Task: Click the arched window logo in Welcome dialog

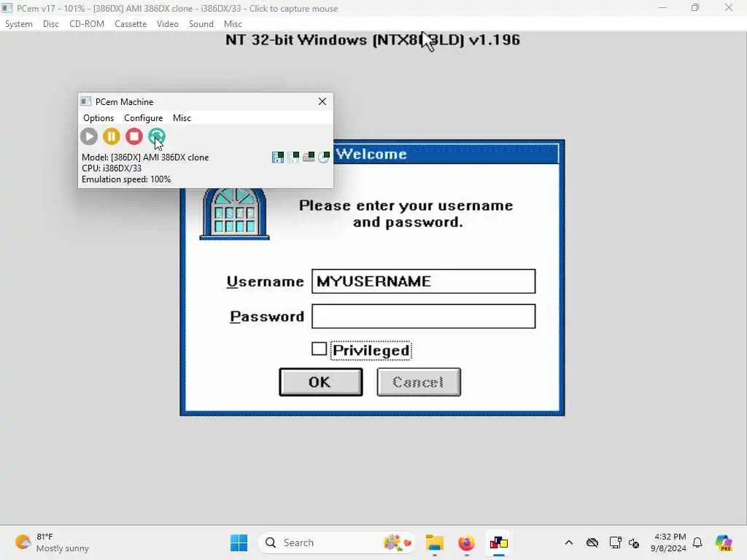Action: pos(234,214)
